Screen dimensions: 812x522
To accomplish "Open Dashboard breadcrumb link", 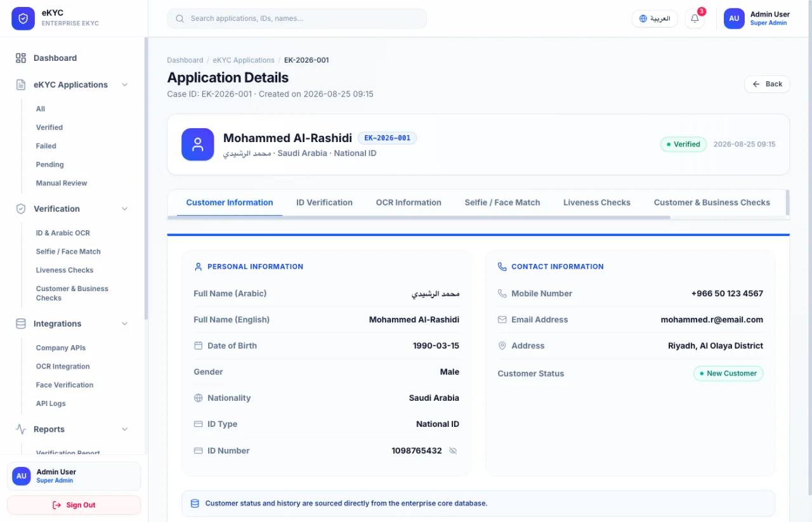I will pos(185,60).
